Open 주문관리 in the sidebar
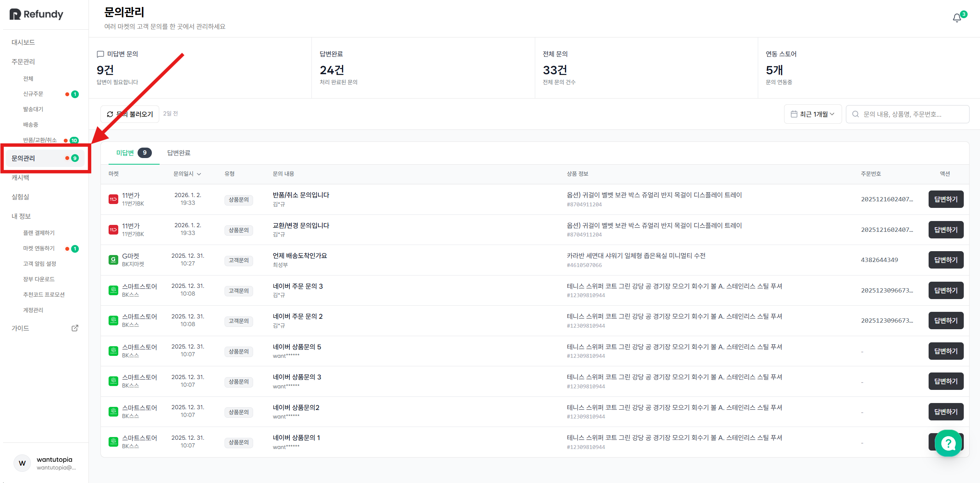 coord(23,61)
